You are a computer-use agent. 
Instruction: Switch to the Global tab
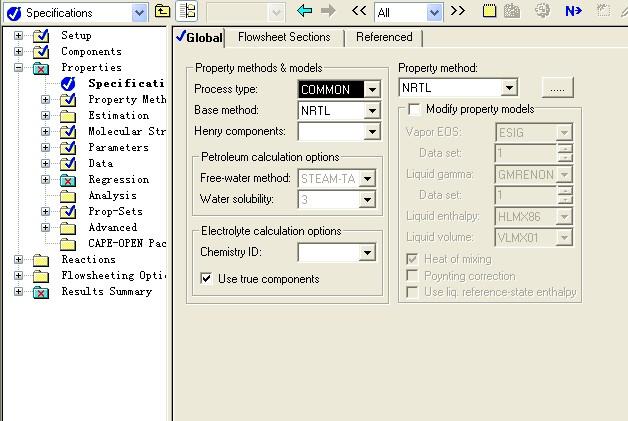[x=199, y=37]
